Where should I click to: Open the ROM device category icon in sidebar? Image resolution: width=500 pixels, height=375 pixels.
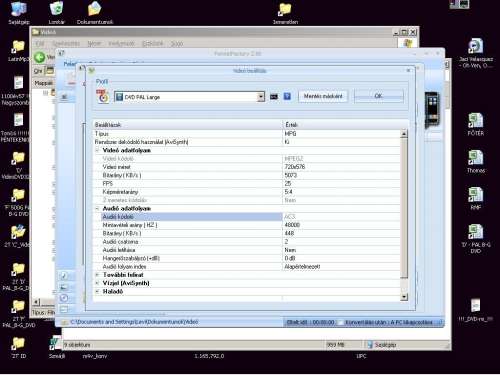click(x=64, y=298)
